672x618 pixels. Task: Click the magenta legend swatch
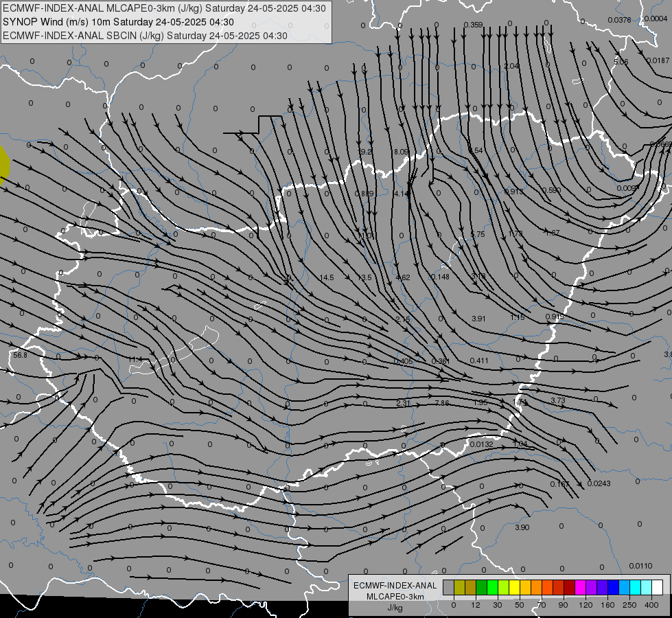pyautogui.click(x=580, y=587)
